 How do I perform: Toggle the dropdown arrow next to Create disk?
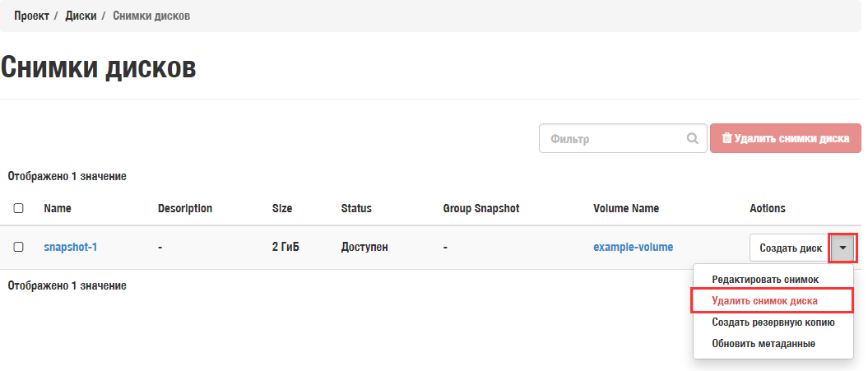pos(843,248)
